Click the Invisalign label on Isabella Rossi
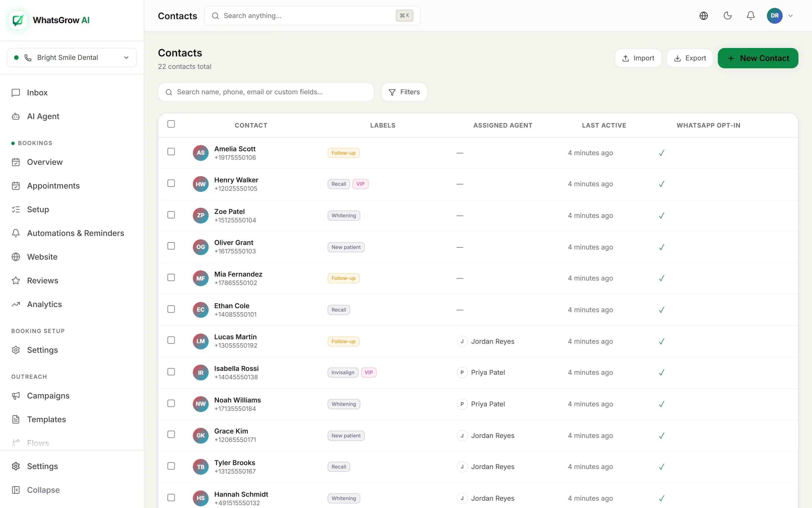 click(343, 372)
